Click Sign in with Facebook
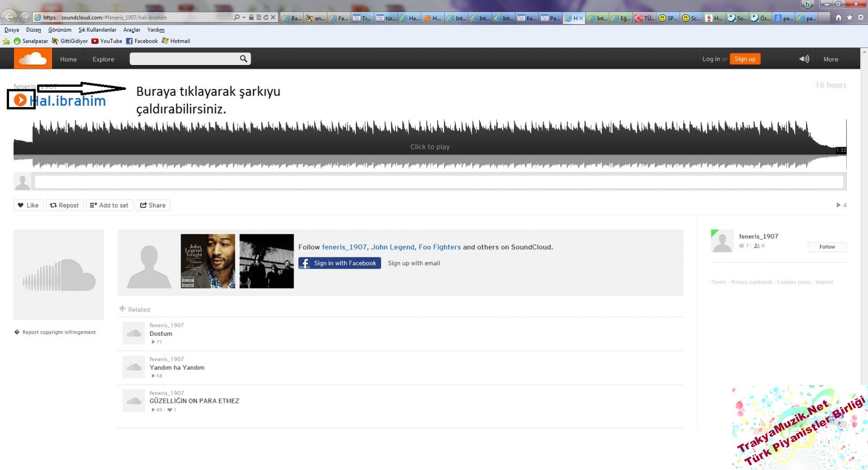Viewport: 868px width, 470px height. 339,263
